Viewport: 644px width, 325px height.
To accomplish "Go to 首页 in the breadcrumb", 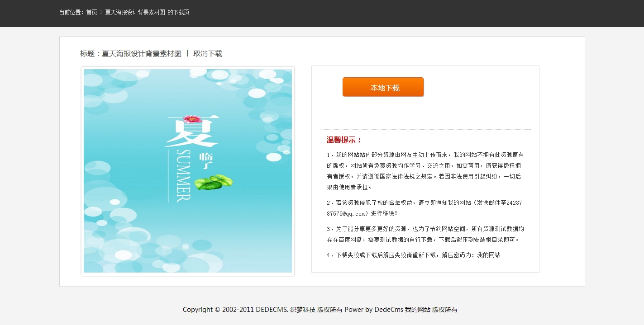I will [91, 13].
